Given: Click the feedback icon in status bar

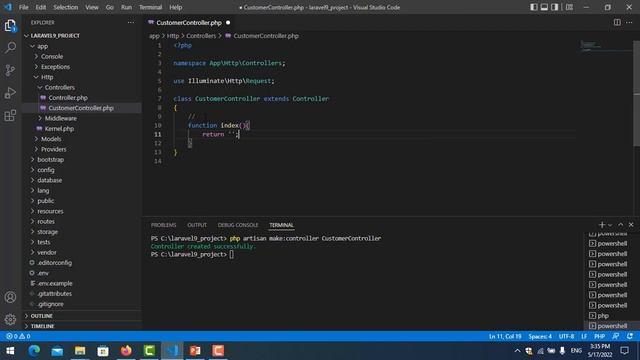Looking at the screenshot, I should [x=616, y=336].
